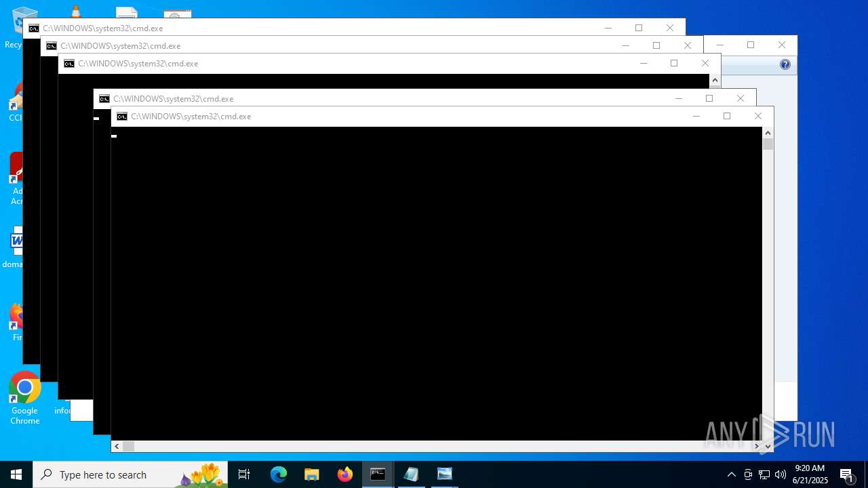Maximize the frontmost cmd.exe window
868x488 pixels.
(727, 117)
